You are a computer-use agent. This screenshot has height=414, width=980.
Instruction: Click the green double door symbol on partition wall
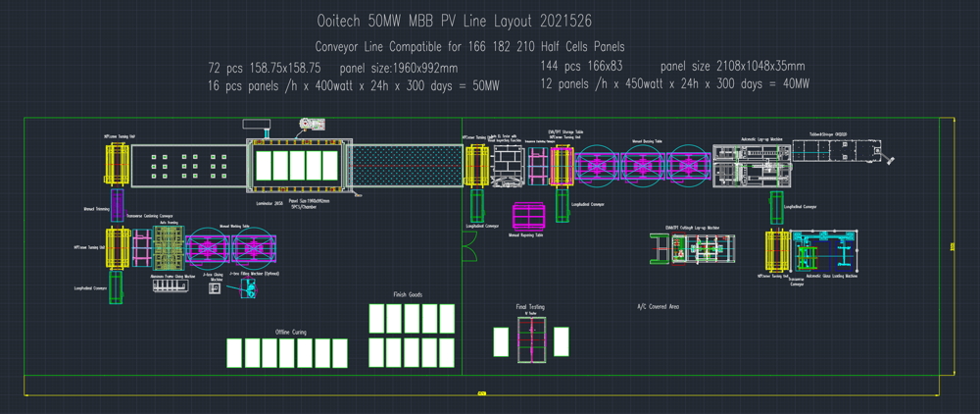click(468, 246)
